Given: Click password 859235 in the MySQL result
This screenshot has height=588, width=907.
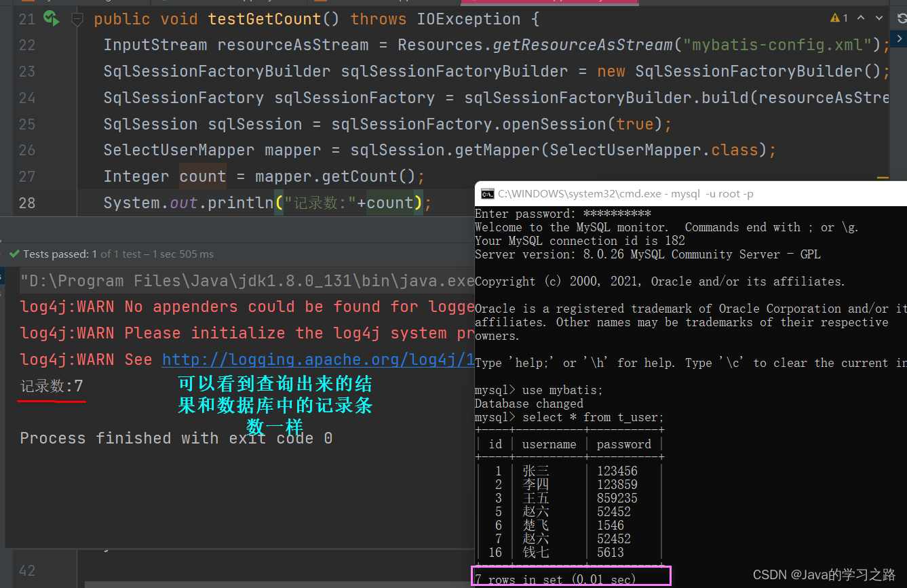Looking at the screenshot, I should click(617, 498).
